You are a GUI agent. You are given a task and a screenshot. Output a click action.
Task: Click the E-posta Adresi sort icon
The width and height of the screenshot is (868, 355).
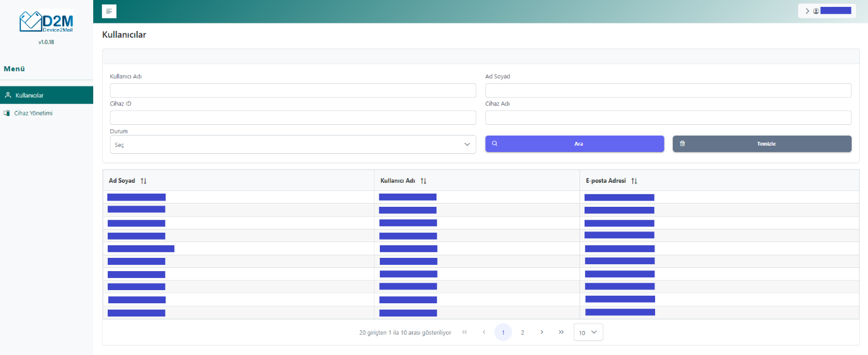click(x=634, y=181)
